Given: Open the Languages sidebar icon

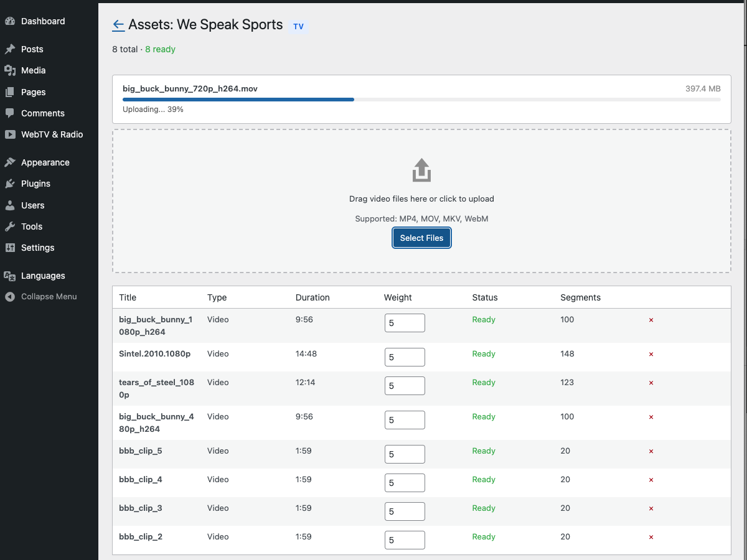Looking at the screenshot, I should click(x=10, y=276).
